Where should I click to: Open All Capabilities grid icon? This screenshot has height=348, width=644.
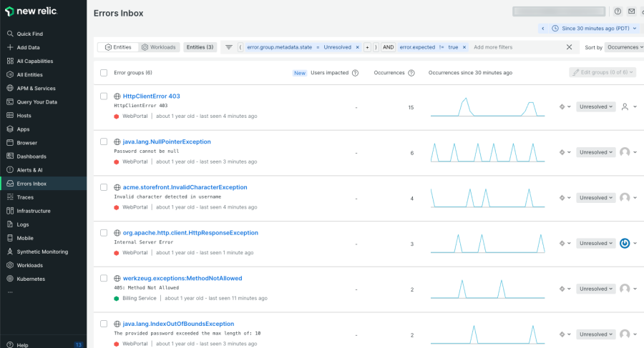click(x=10, y=61)
